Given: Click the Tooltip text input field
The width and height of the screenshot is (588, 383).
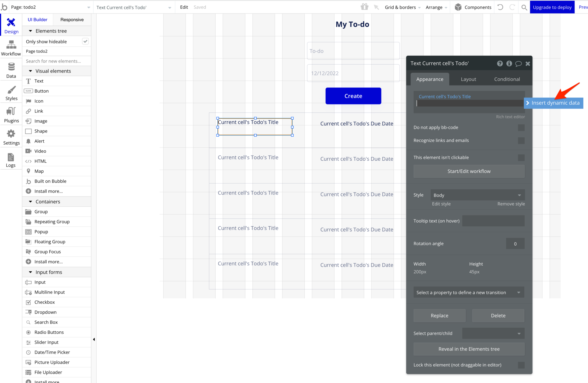Looking at the screenshot, I should 493,221.
